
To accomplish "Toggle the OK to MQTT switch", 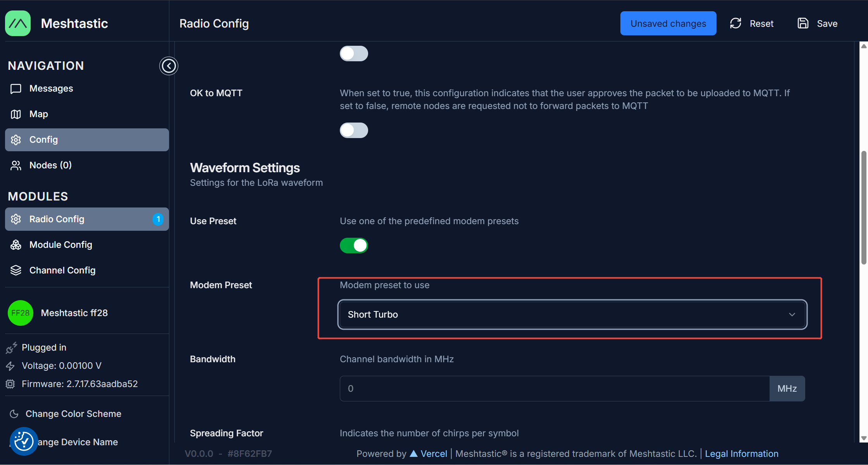I will [353, 130].
